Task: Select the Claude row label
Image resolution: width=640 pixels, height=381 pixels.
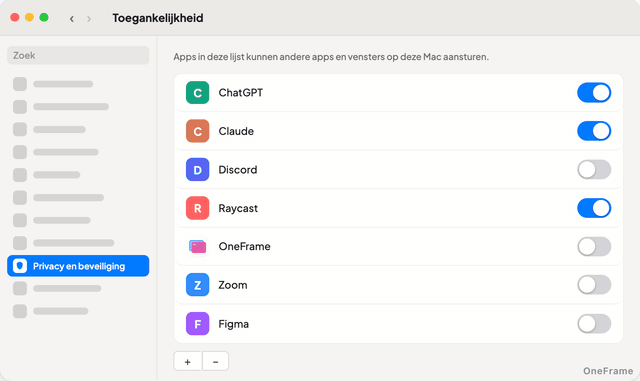Action: point(236,131)
